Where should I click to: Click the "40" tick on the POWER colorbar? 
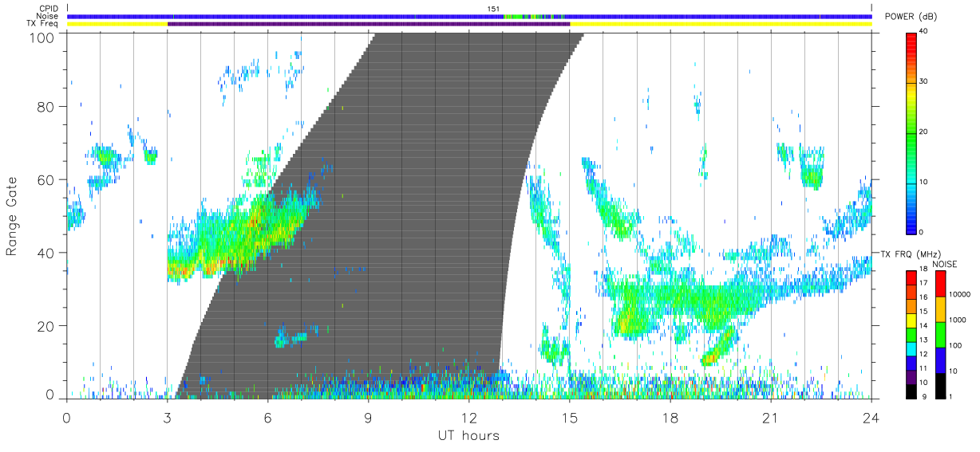pyautogui.click(x=925, y=31)
